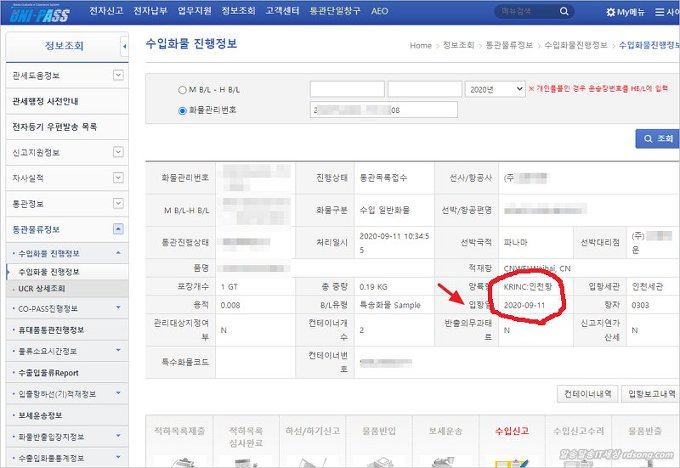Click the 인천세관 customs value

pos(647,287)
